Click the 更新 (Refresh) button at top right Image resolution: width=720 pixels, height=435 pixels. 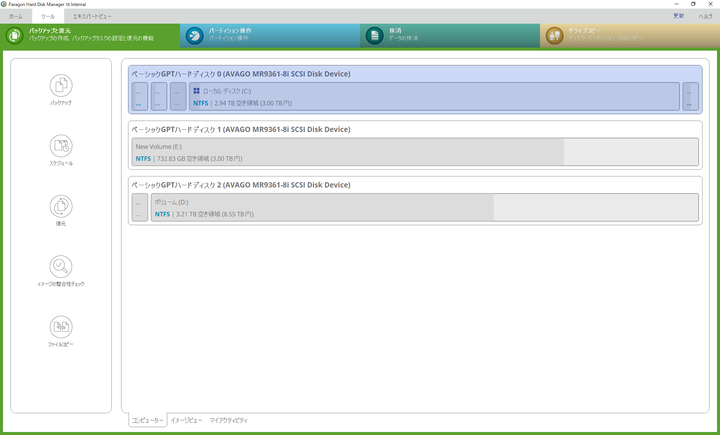[679, 17]
